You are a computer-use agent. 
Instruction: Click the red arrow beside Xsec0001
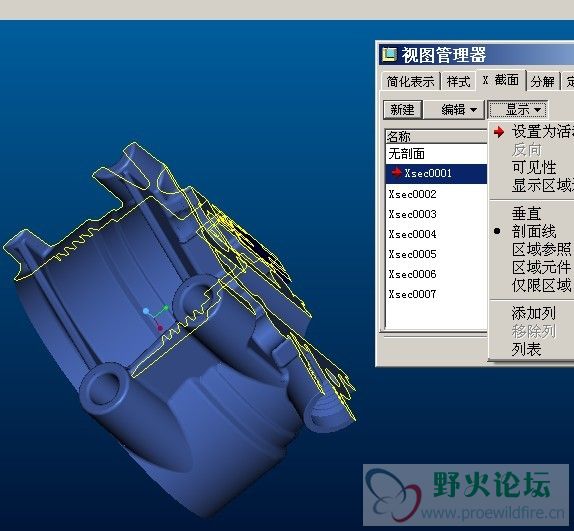coord(396,172)
